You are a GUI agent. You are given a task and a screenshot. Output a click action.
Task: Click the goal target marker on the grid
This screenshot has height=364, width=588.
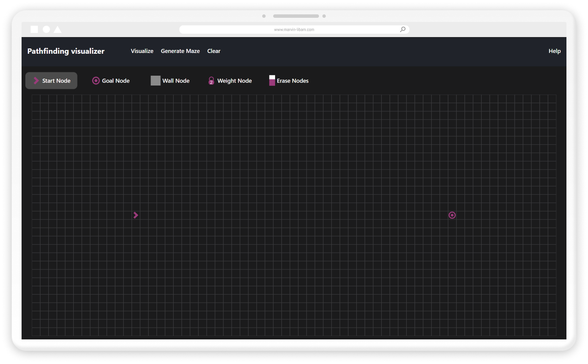(452, 215)
